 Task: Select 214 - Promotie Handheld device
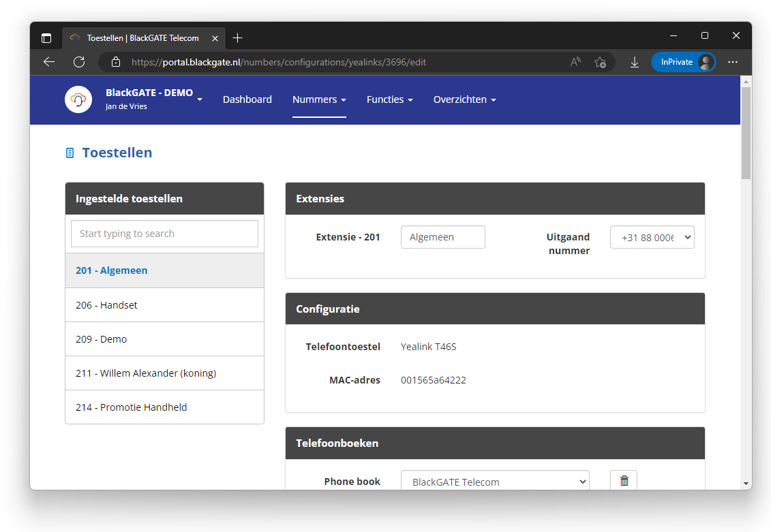pyautogui.click(x=164, y=407)
